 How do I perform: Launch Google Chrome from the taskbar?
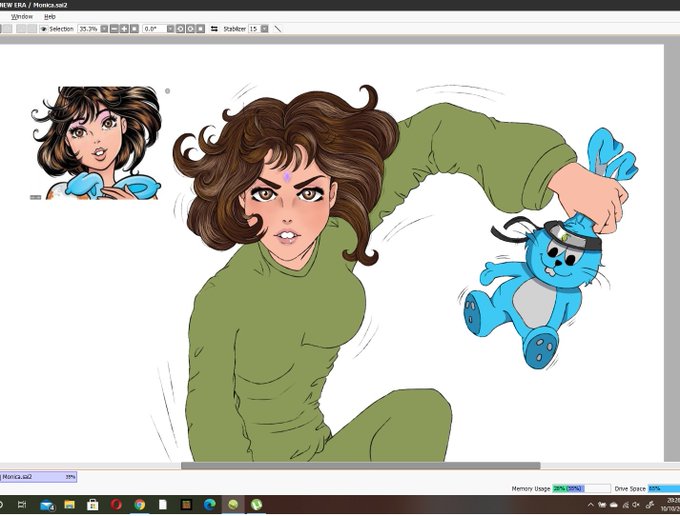[139, 505]
